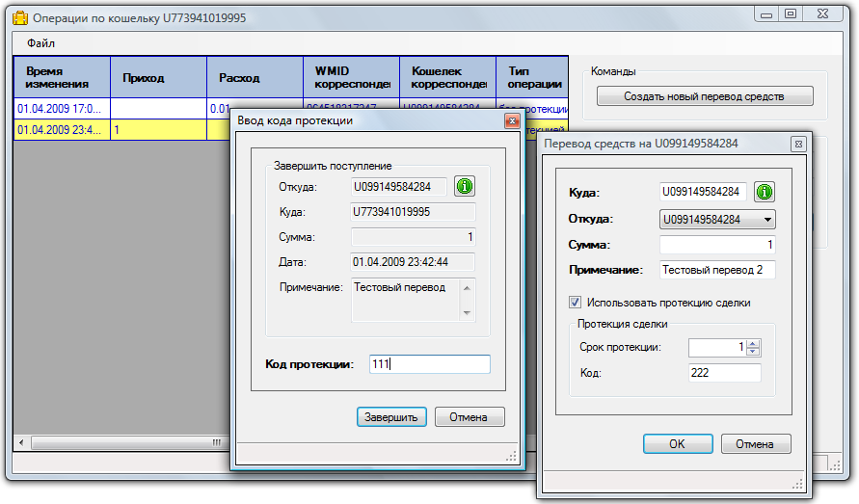The height and width of the screenshot is (504, 859).
Task: Click the Код field containing 222
Action: (x=724, y=373)
